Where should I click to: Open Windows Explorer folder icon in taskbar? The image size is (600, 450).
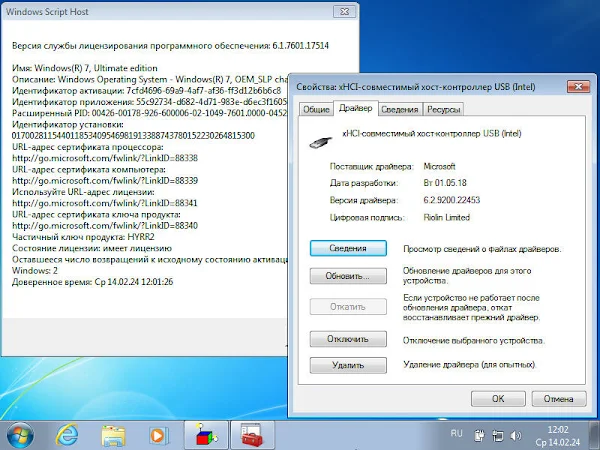[x=113, y=436]
